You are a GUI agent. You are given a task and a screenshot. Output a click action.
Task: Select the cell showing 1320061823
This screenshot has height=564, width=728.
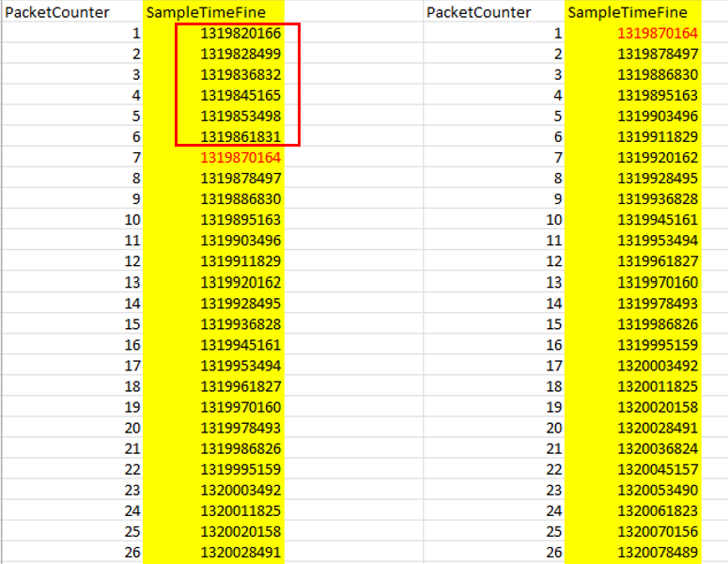[658, 510]
